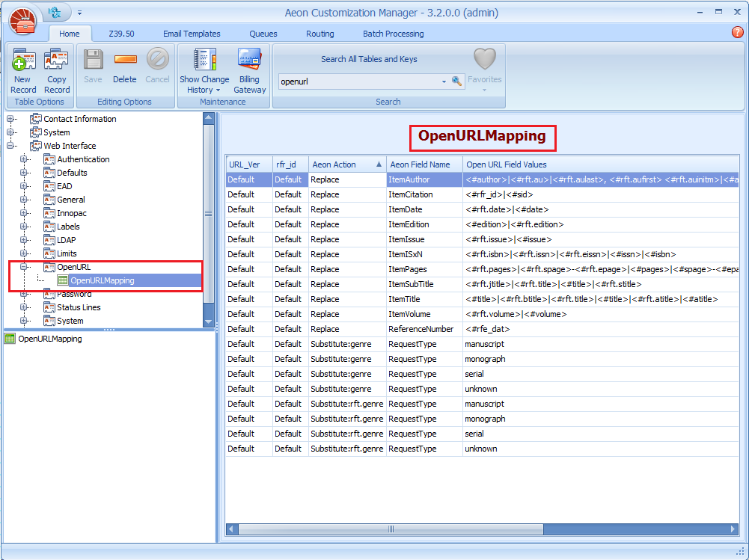Click the help question mark icon
The image size is (749, 560).
tap(737, 33)
